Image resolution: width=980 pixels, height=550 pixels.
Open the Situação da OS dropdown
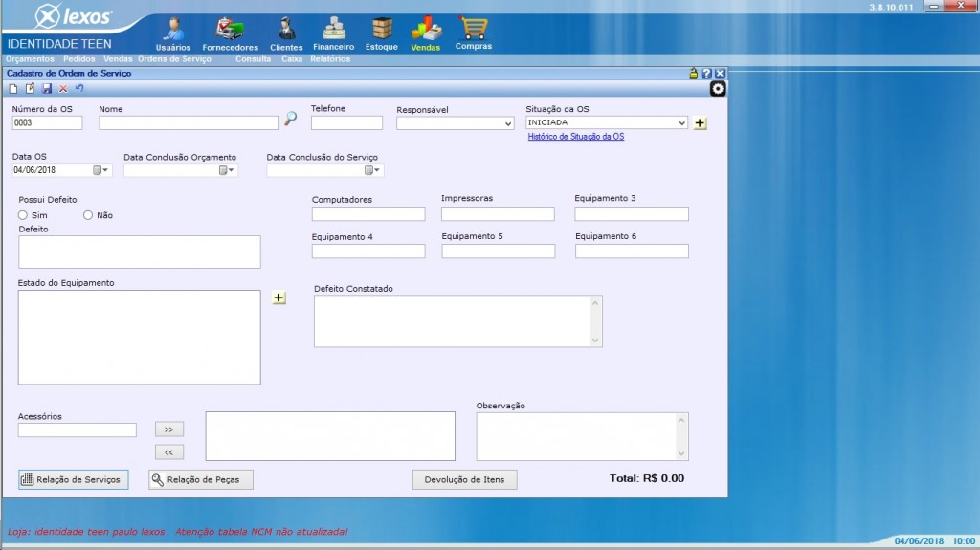(681, 123)
